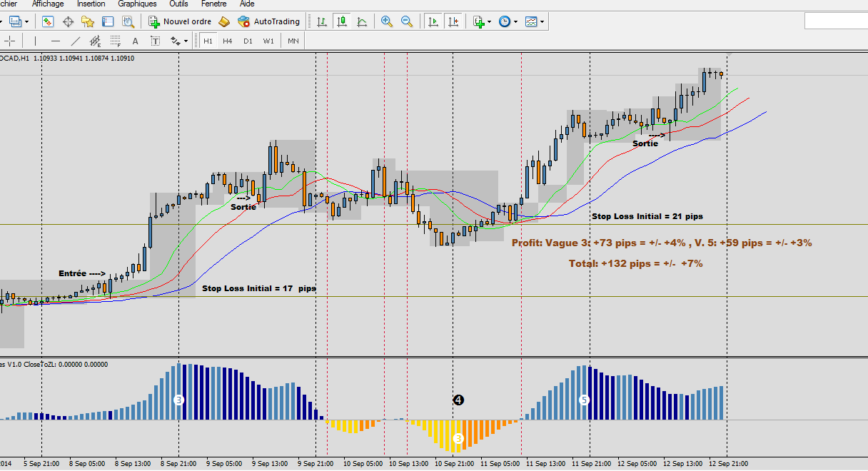The width and height of the screenshot is (868, 471).
Task: Select the Fibonacci Retracement tool
Action: coord(115,41)
